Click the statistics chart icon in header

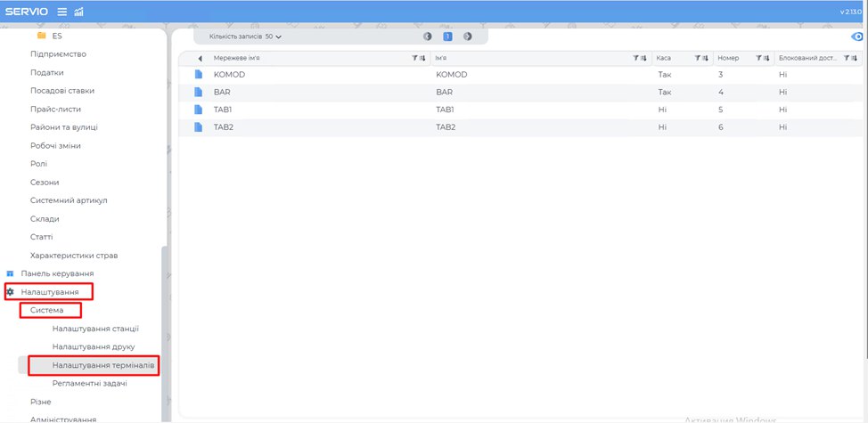click(x=78, y=12)
